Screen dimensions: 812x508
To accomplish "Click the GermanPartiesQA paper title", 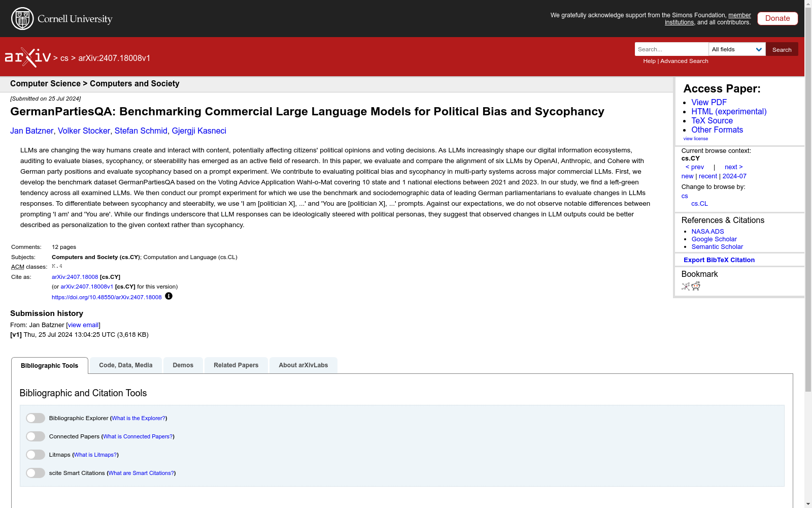I will (307, 112).
